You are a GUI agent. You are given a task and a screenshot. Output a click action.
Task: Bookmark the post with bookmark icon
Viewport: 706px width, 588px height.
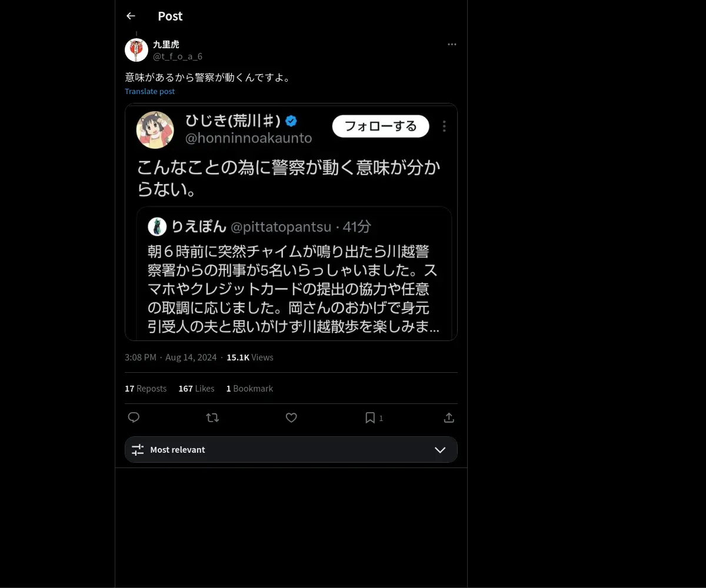click(370, 417)
